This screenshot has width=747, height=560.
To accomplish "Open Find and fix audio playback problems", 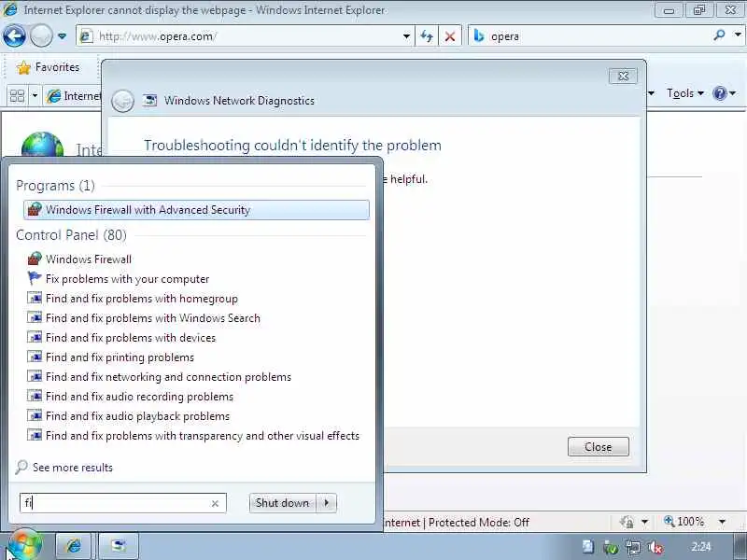I will [129, 415].
